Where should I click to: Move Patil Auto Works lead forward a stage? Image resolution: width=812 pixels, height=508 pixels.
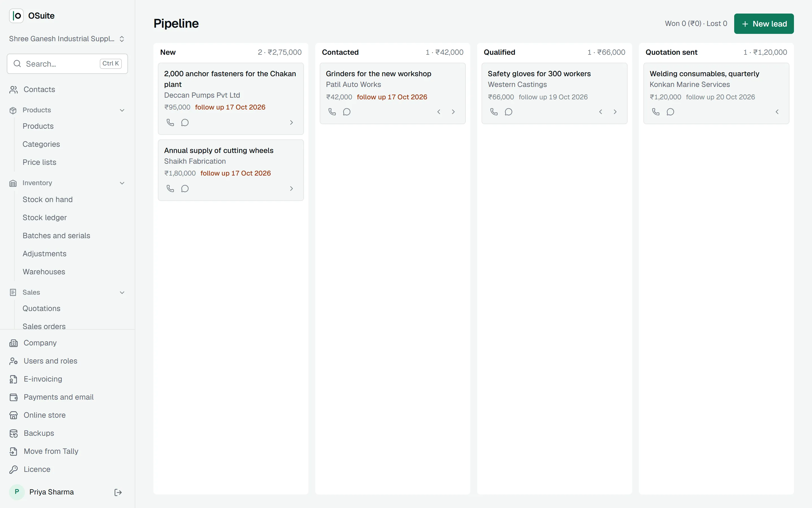click(x=453, y=112)
